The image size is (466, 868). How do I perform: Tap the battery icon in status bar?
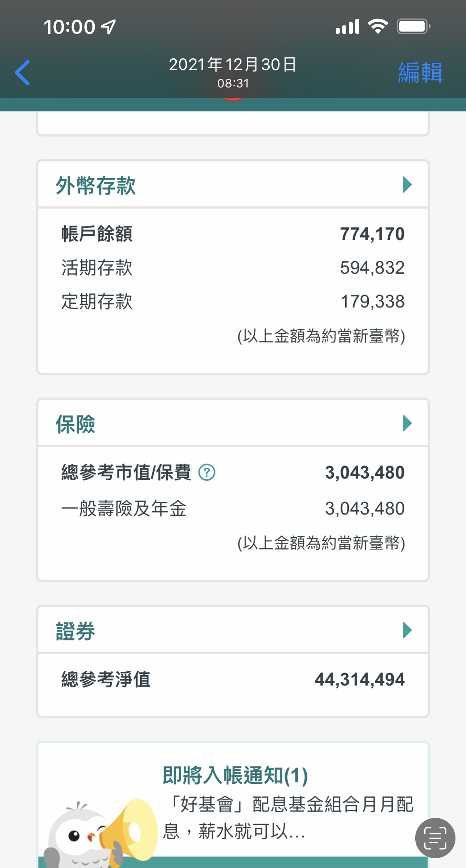coord(414,26)
